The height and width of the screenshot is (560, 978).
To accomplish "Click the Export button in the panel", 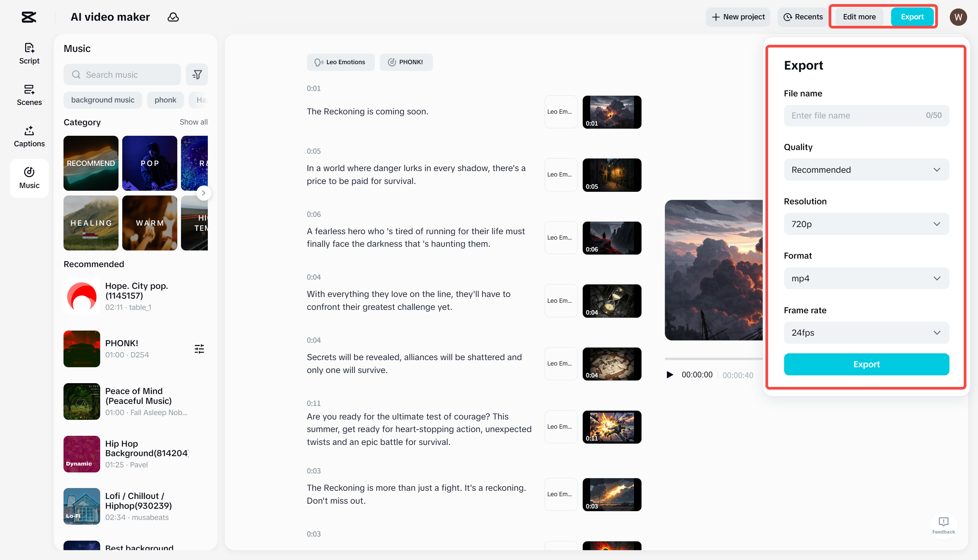I will [x=866, y=364].
